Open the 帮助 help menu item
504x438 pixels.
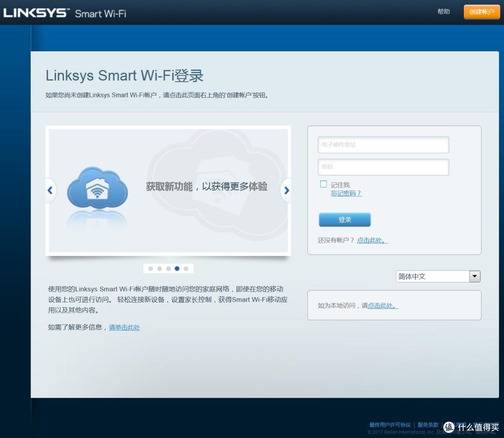coord(443,12)
